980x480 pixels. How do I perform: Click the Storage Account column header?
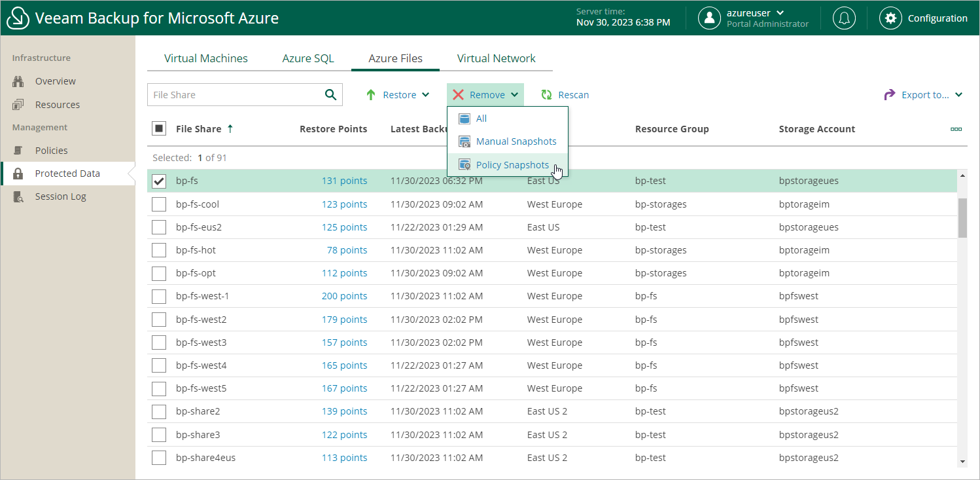point(817,129)
